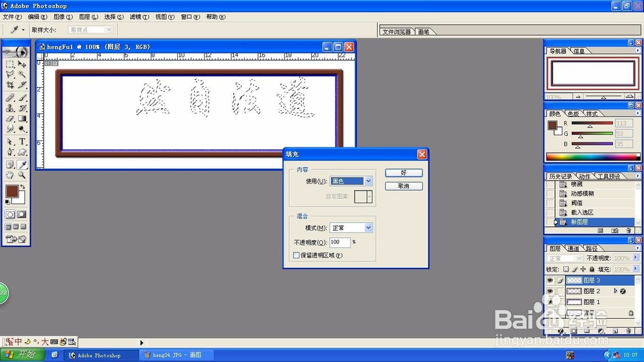Select the Custom Shape tool

point(22,152)
